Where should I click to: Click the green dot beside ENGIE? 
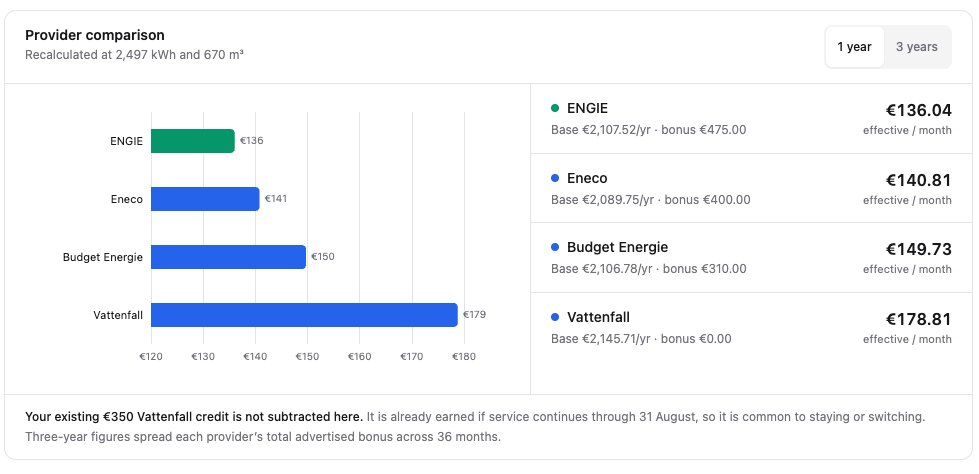coord(555,109)
